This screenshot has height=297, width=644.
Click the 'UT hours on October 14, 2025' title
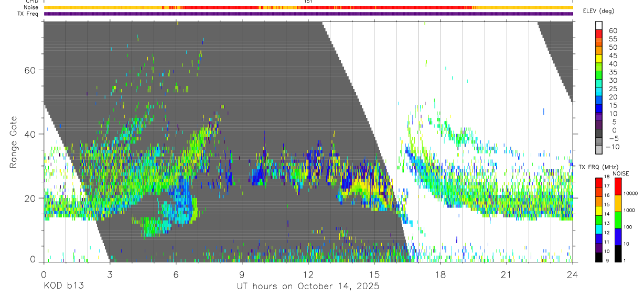307,286
